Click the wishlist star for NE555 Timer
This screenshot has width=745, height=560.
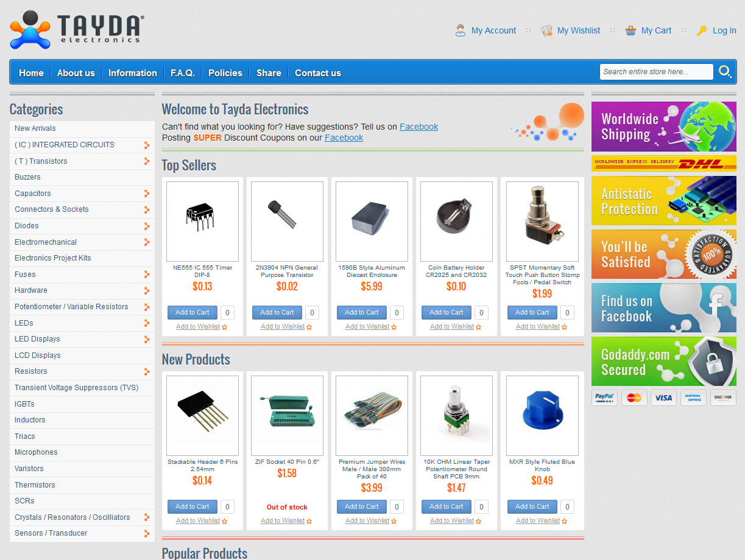[225, 327]
